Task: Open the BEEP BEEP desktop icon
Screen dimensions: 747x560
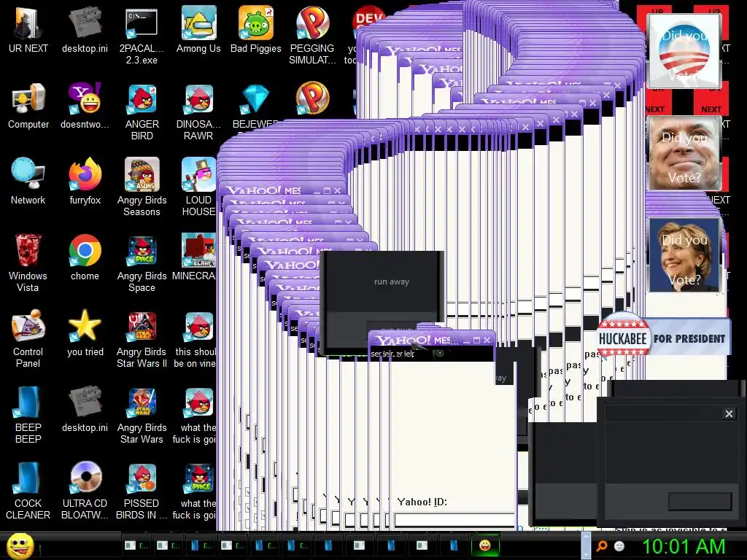Action: tap(28, 414)
